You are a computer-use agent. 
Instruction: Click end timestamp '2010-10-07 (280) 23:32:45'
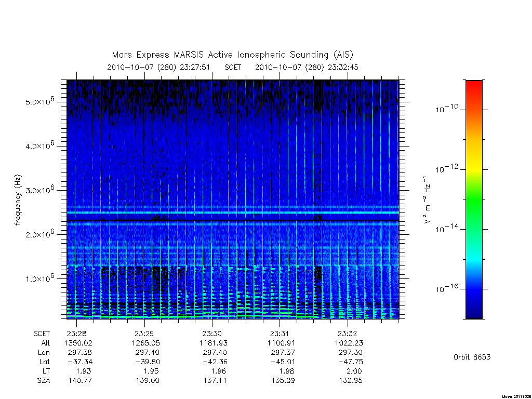coord(307,67)
